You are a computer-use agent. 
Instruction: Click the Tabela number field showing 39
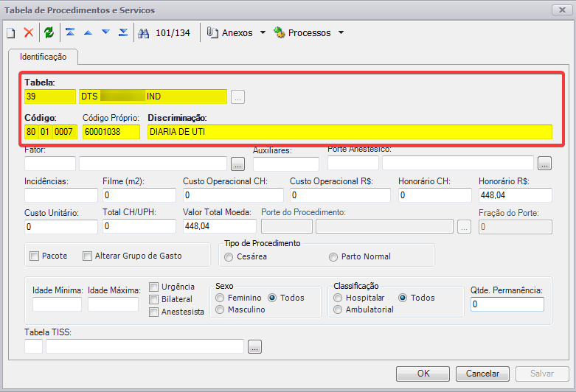click(50, 97)
